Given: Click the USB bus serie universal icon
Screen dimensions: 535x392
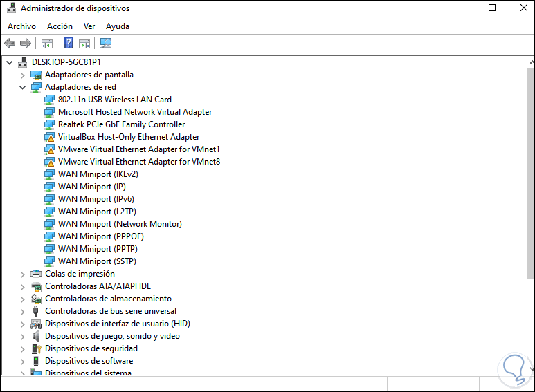Looking at the screenshot, I should pyautogui.click(x=35, y=311).
